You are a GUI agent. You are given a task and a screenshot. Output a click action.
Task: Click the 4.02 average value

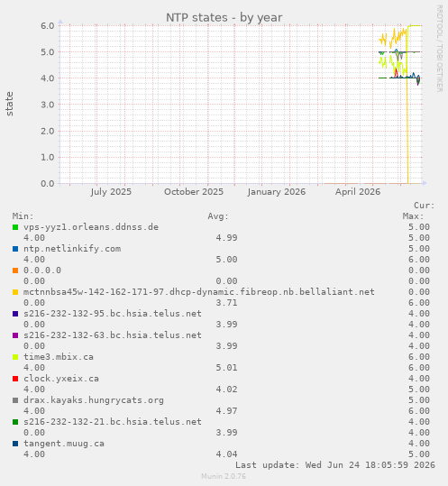(x=226, y=390)
